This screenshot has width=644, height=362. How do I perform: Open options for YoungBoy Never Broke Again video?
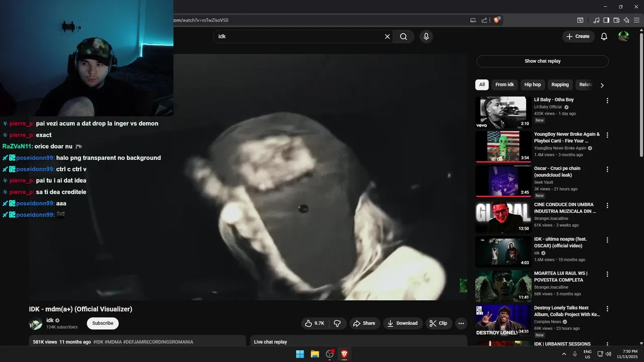(x=607, y=135)
